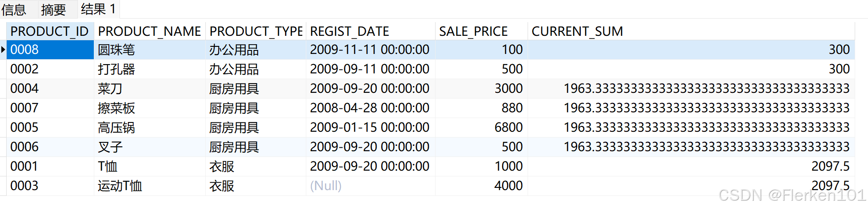Open the 摘要 tab
This screenshot has height=210, width=868.
tap(53, 9)
